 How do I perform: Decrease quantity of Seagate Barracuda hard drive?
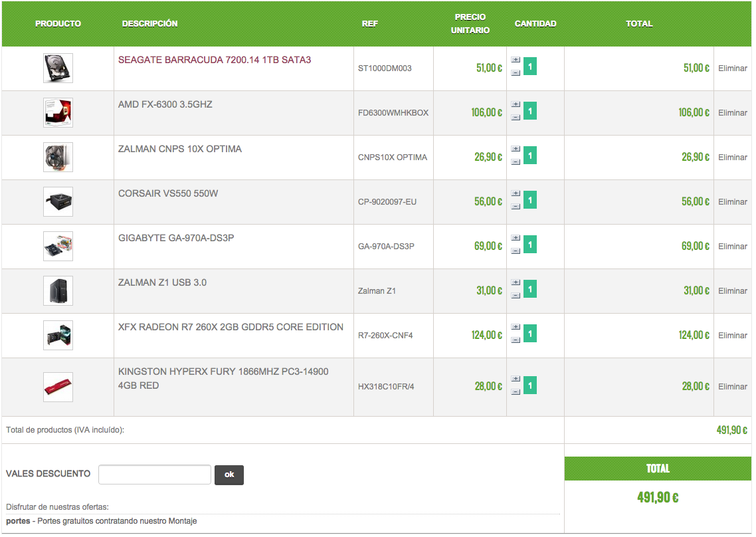(x=516, y=73)
